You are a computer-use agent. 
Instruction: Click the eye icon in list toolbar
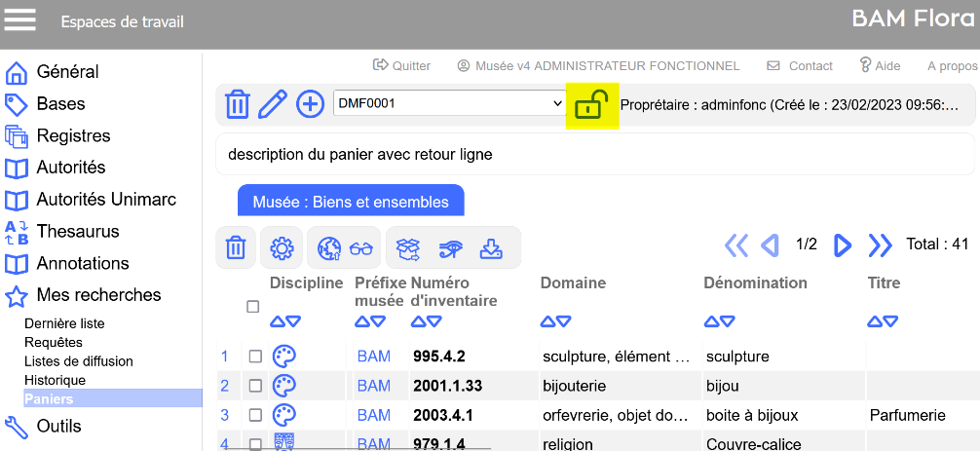pyautogui.click(x=450, y=248)
